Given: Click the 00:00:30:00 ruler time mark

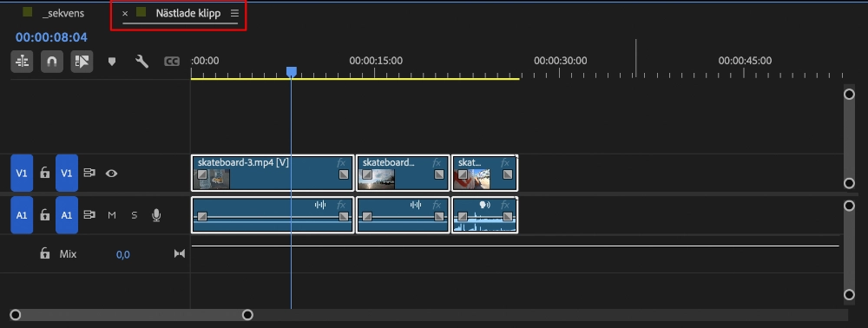Looking at the screenshot, I should point(560,61).
